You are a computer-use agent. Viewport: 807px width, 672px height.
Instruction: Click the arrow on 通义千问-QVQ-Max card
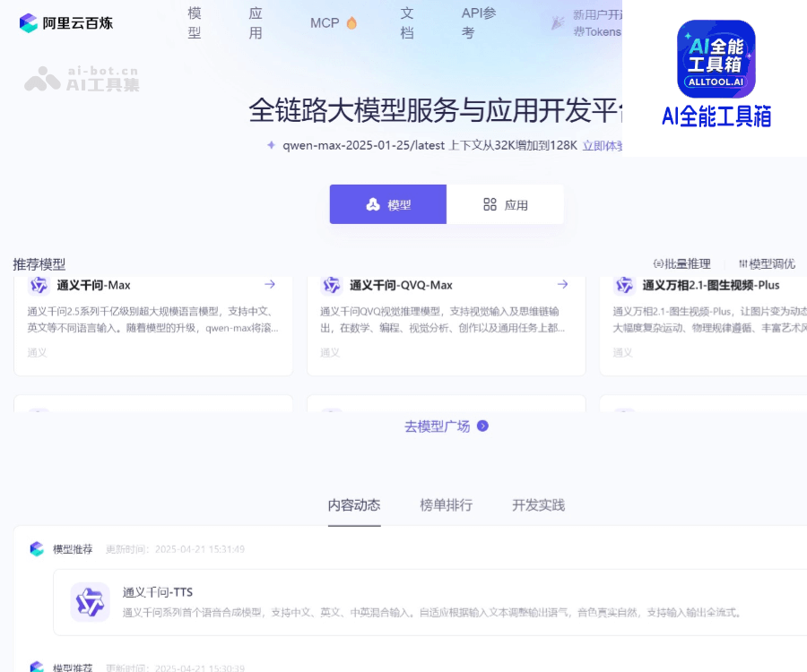tap(562, 284)
